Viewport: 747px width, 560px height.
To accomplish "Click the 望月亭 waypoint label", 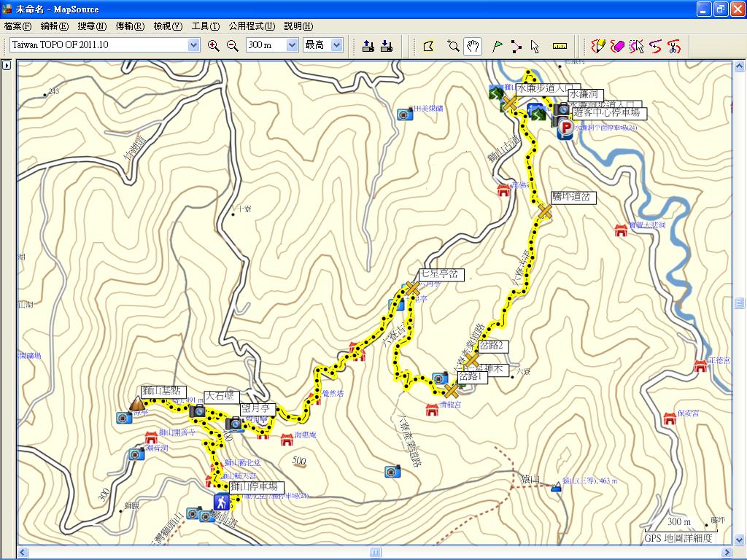I will coord(258,409).
